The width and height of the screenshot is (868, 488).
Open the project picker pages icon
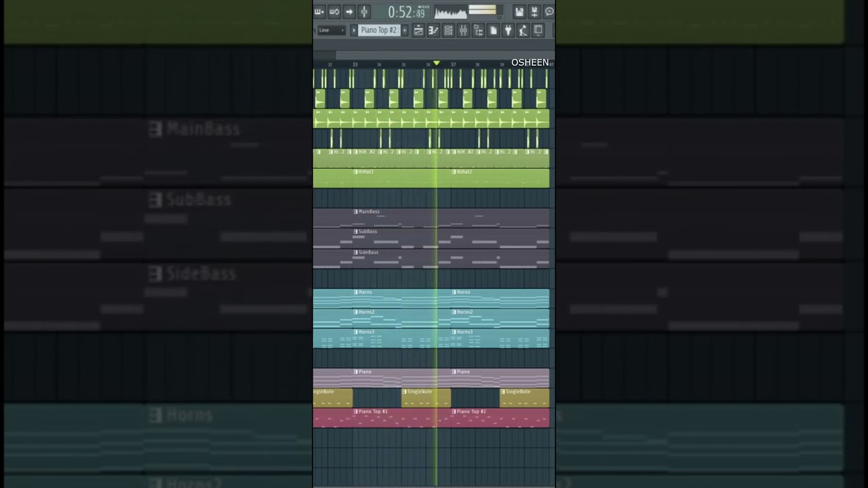point(493,30)
